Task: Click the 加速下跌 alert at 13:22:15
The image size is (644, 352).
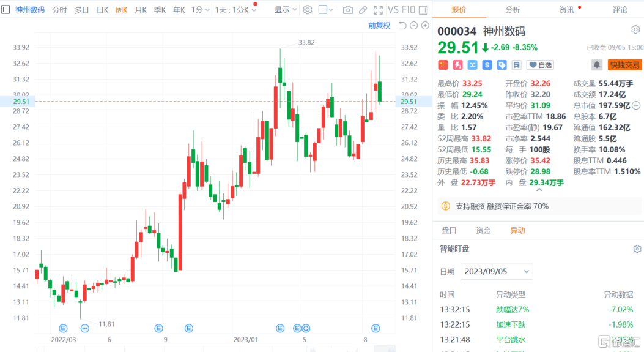Action: point(538,324)
